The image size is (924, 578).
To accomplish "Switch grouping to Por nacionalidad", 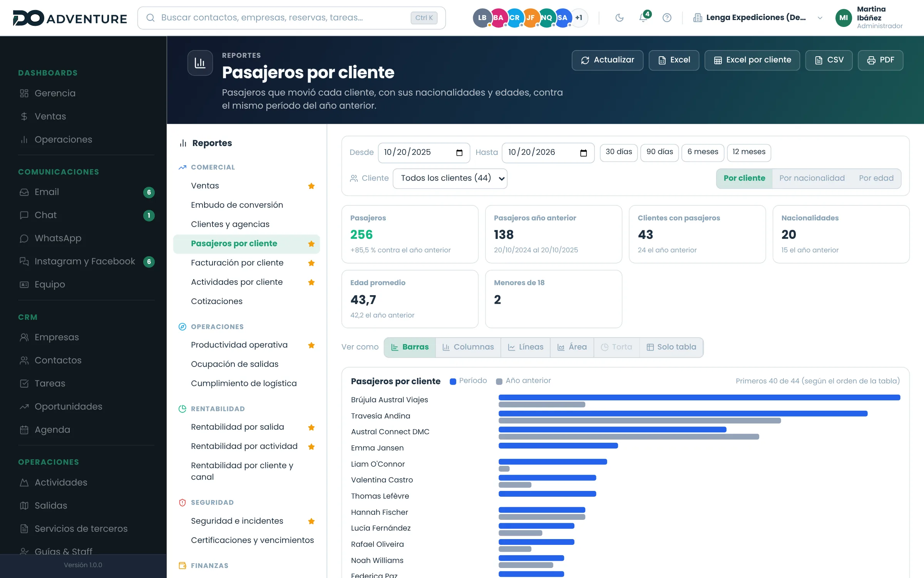I will click(812, 178).
